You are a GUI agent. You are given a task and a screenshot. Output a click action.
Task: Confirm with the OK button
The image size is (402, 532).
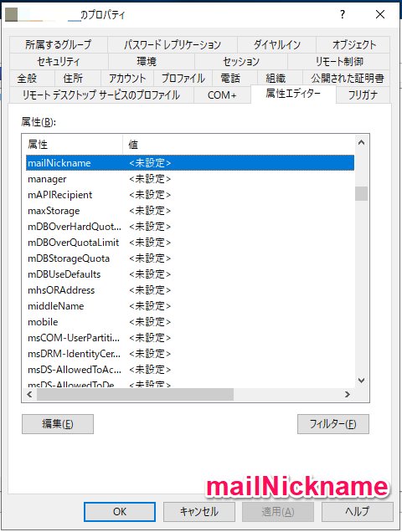click(120, 512)
